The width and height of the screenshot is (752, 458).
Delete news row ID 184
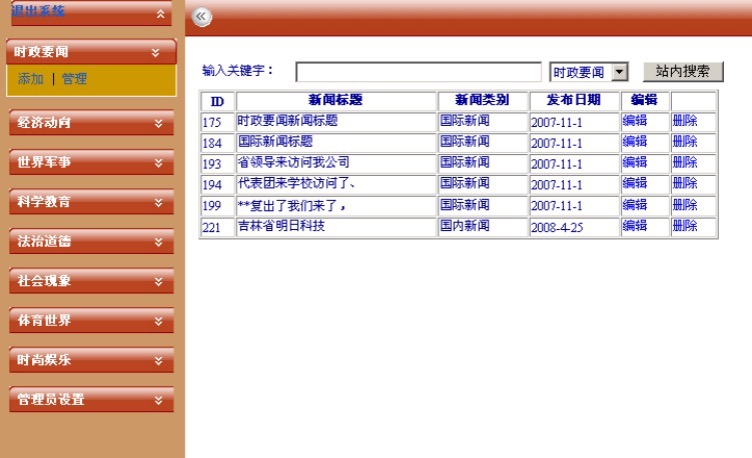(x=685, y=141)
